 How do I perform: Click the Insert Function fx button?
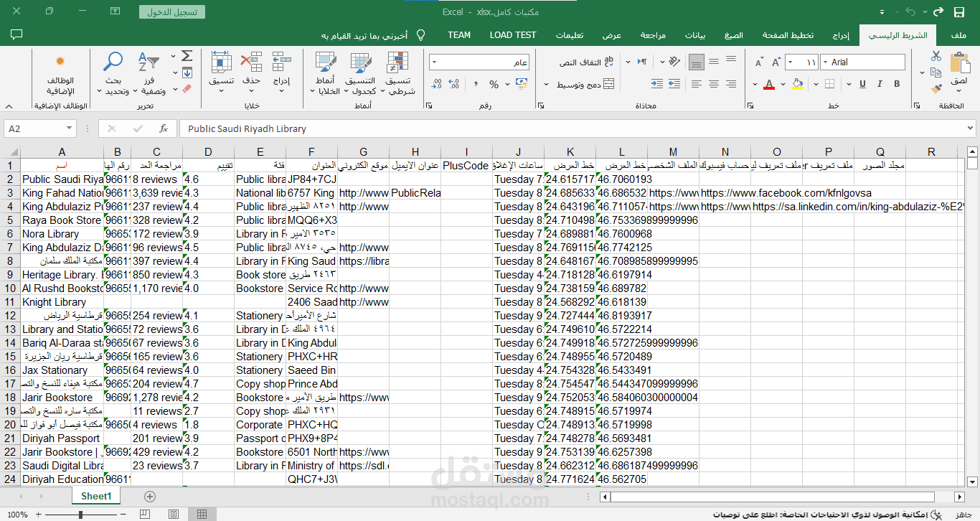tap(164, 128)
